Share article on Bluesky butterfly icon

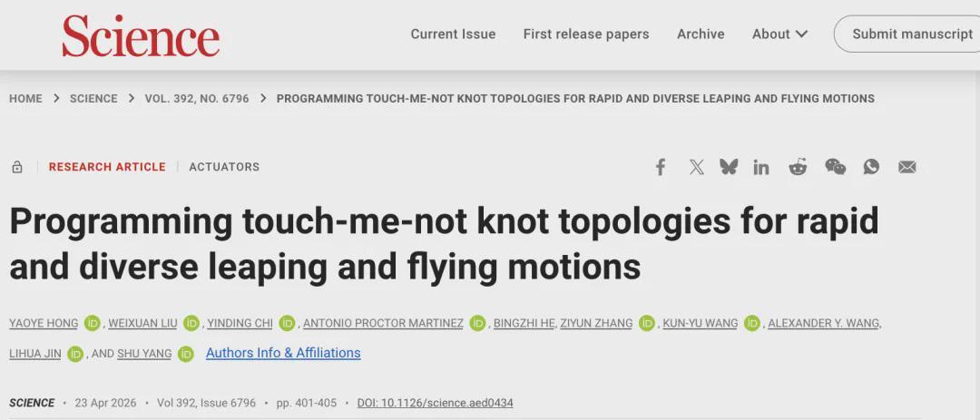729,166
